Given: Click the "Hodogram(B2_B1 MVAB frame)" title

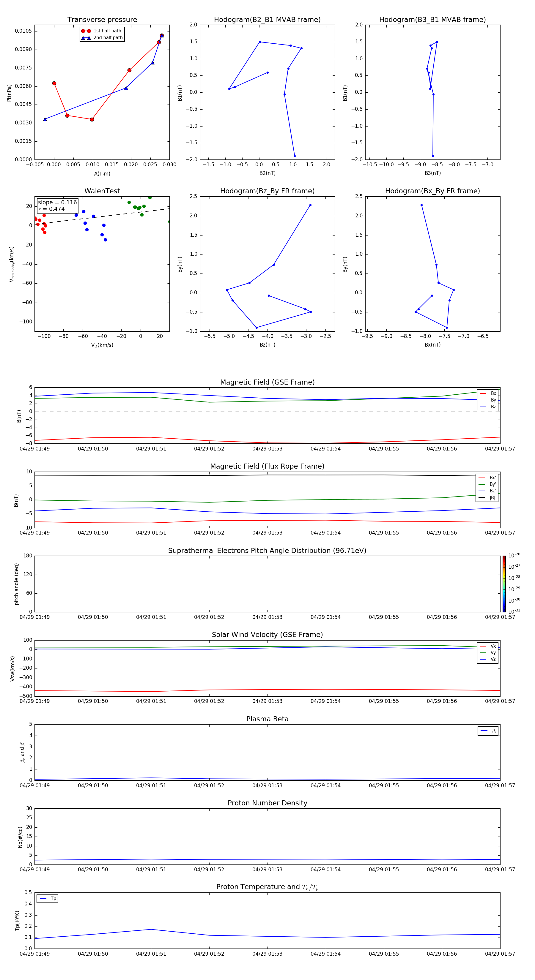Looking at the screenshot, I should pyautogui.click(x=267, y=20).
